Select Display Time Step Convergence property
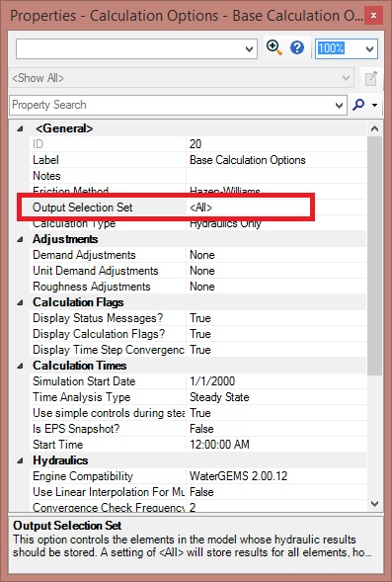Viewport: 392px width, 582px height. (109, 350)
